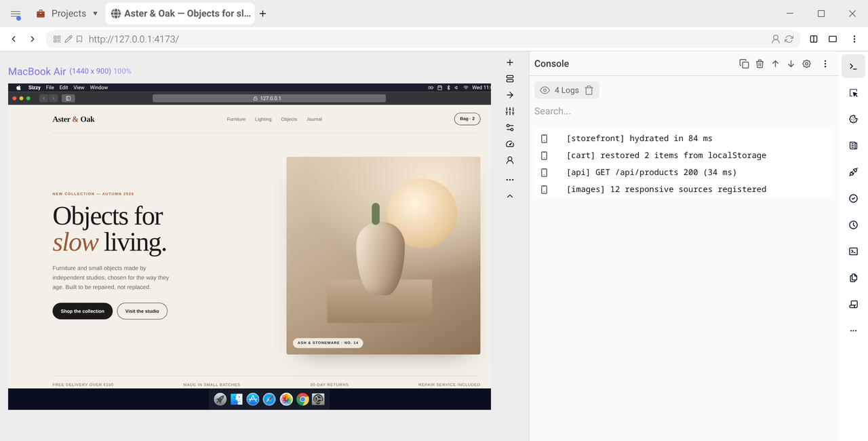Open the Console header's three-dot menu
Screen dimensions: 868x441
825,64
